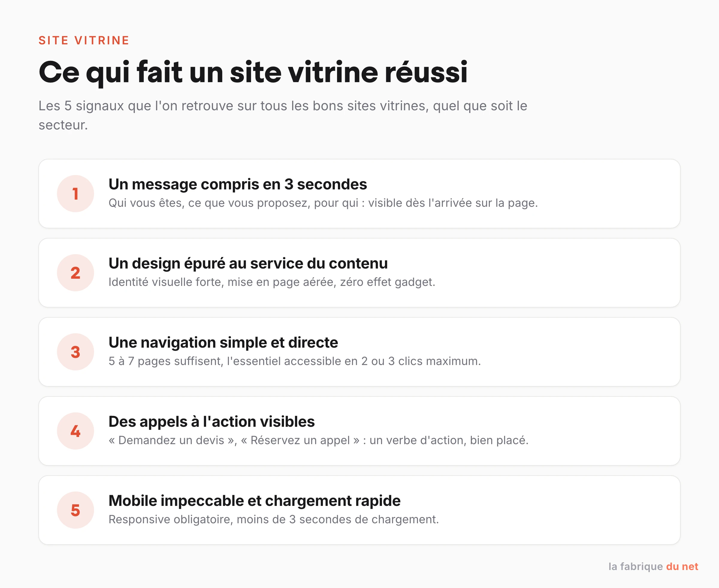Click the text "Responsive obligatoire, moins de 3 secondes"
Image resolution: width=719 pixels, height=588 pixels.
(x=230, y=519)
